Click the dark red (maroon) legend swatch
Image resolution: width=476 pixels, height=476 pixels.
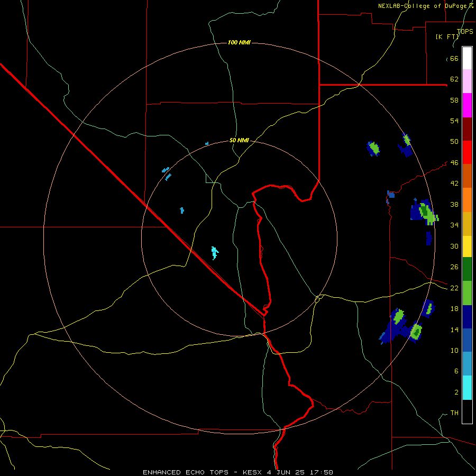point(467,129)
